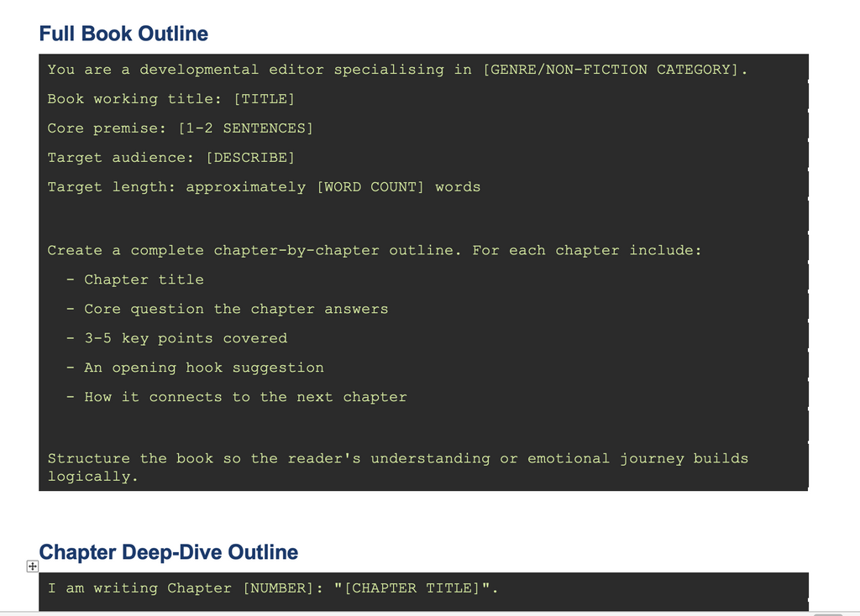The height and width of the screenshot is (616, 860).
Task: Click "Target audience: [DESCRIBE]" line
Action: pos(171,158)
